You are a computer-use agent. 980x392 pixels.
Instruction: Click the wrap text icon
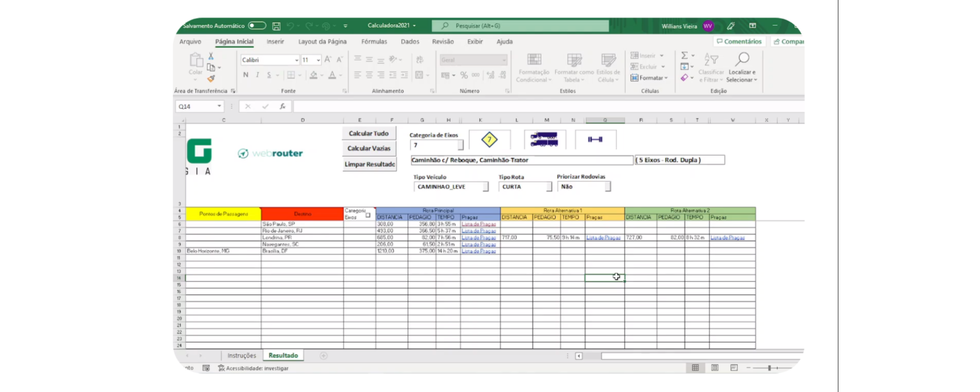pyautogui.click(x=419, y=59)
